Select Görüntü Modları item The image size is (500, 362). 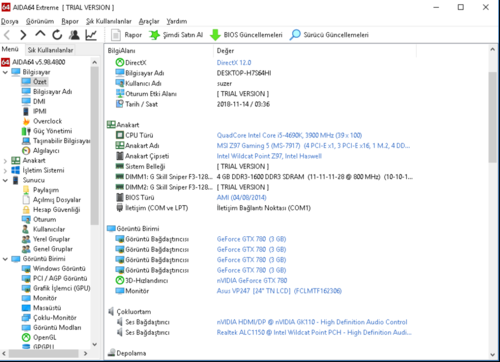[x=52, y=328]
